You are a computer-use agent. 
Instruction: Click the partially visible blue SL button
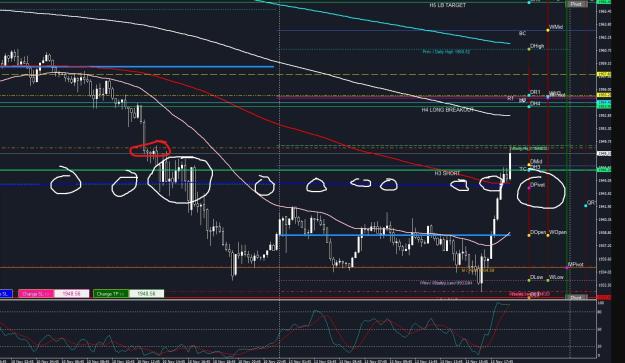[x=6, y=294]
